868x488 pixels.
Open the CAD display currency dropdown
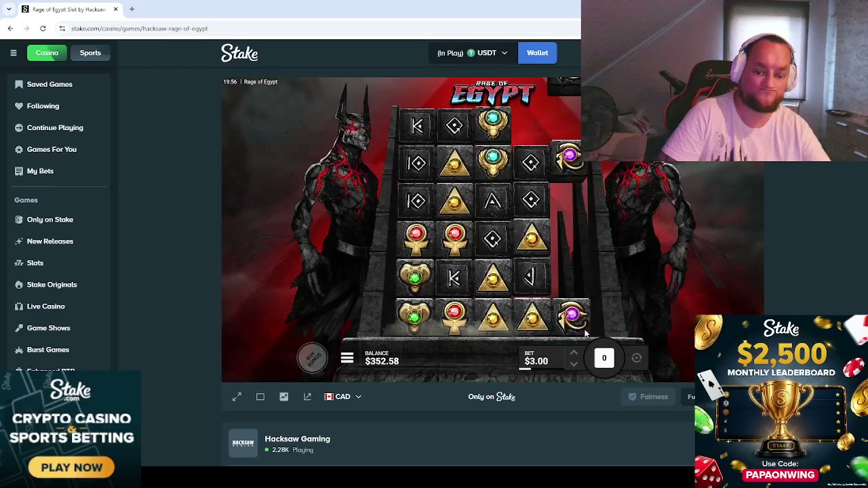click(342, 396)
